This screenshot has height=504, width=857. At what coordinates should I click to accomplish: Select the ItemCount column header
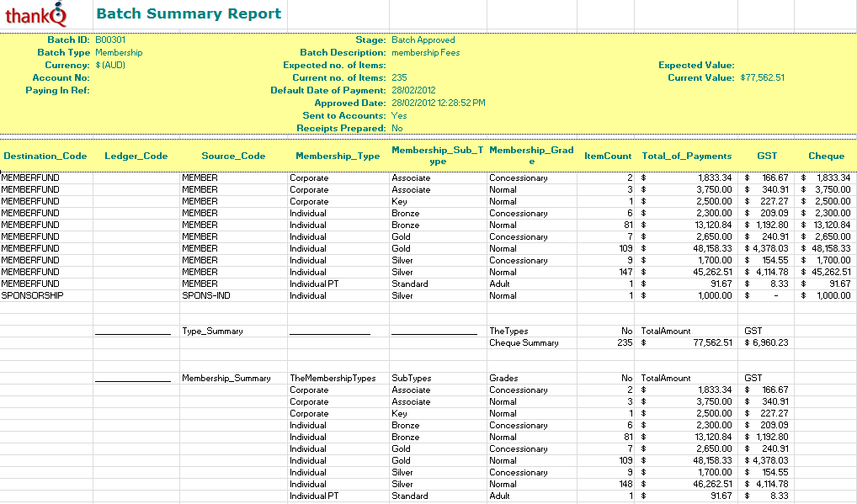pyautogui.click(x=608, y=156)
